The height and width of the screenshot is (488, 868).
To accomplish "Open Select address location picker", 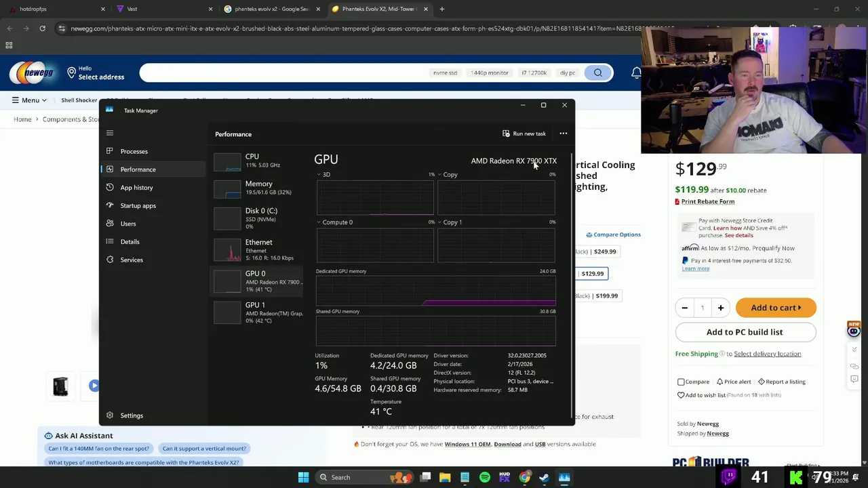I will point(95,73).
